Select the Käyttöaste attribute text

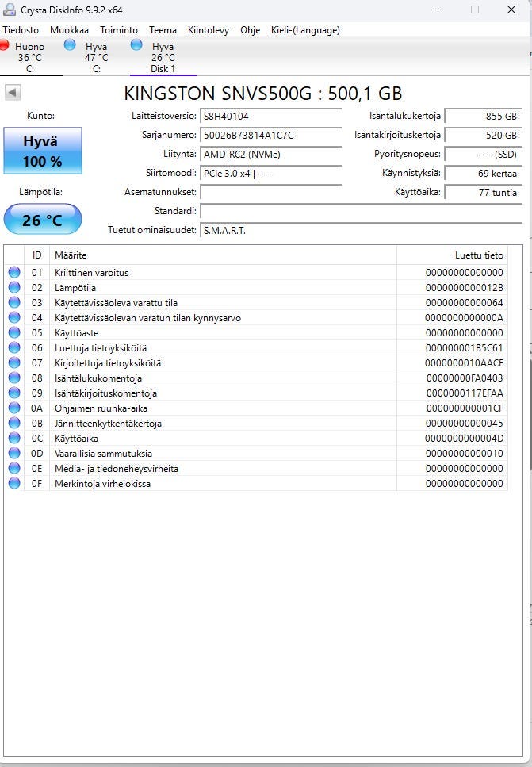click(x=76, y=332)
